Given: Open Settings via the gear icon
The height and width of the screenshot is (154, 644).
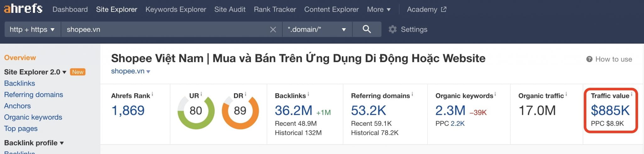Looking at the screenshot, I should pos(392,29).
